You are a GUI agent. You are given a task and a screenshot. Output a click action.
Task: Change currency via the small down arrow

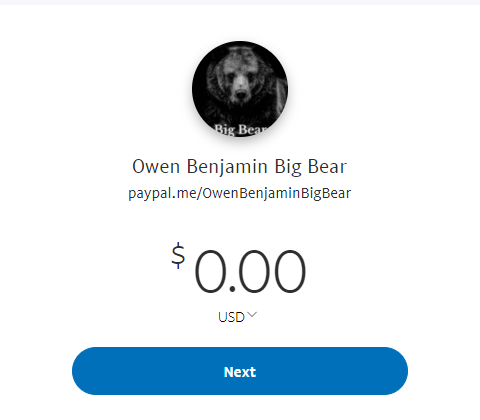[x=252, y=314]
